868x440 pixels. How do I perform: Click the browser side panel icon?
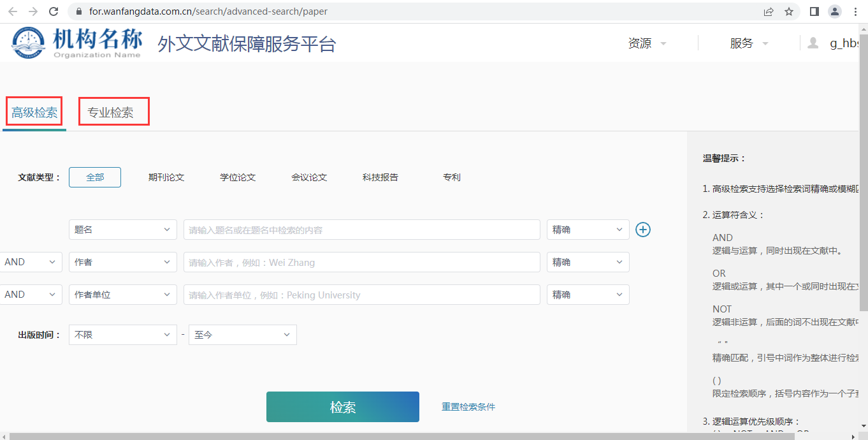(x=814, y=11)
